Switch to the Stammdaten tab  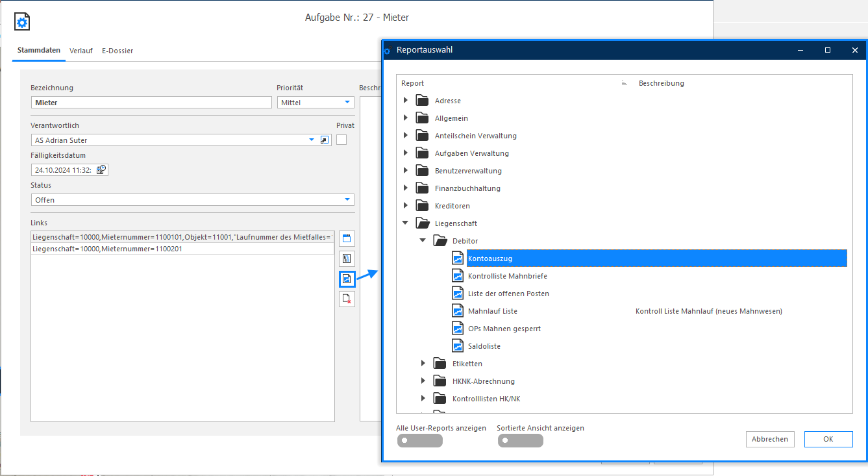point(39,51)
